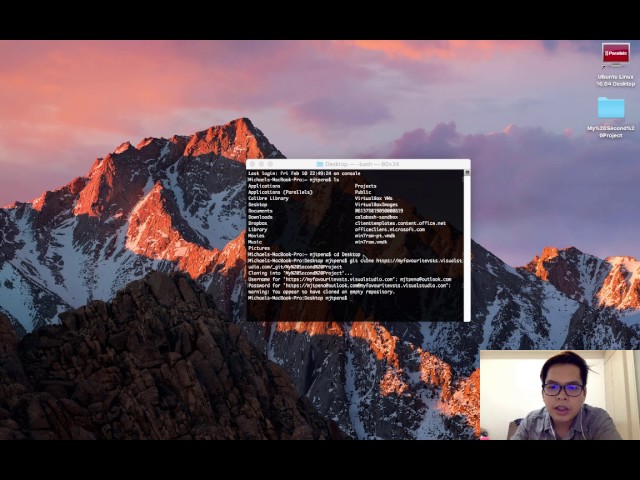Click the 'Password for' prompt line
The width and height of the screenshot is (640, 480).
[x=349, y=286]
